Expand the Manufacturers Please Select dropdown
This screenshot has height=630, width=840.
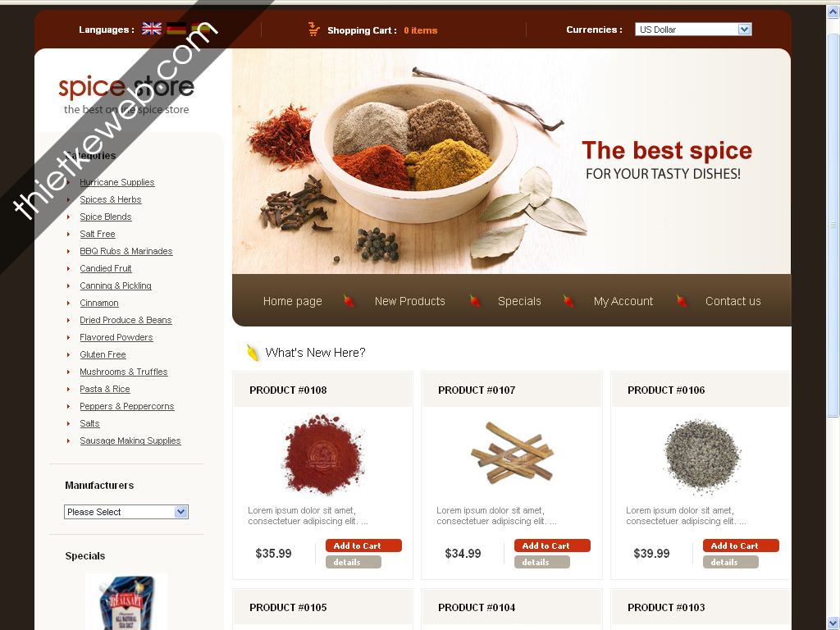tap(126, 512)
